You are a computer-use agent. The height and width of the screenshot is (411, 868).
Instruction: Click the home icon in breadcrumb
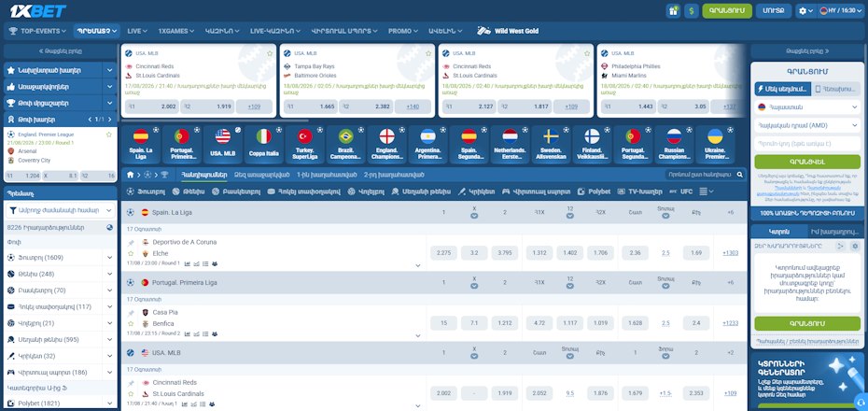point(130,175)
